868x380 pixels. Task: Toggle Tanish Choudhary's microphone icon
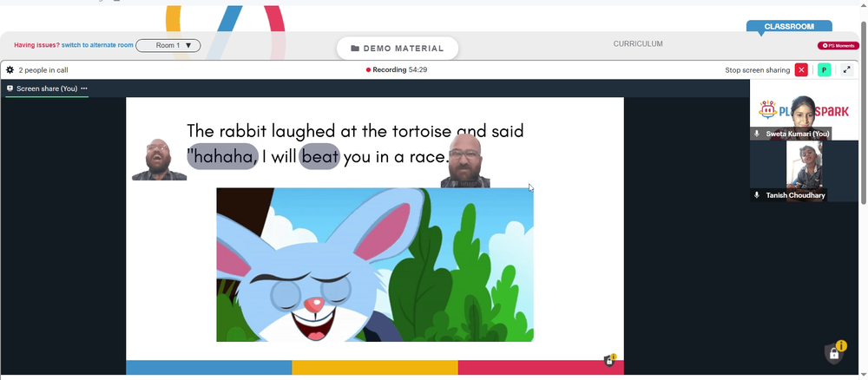point(757,195)
